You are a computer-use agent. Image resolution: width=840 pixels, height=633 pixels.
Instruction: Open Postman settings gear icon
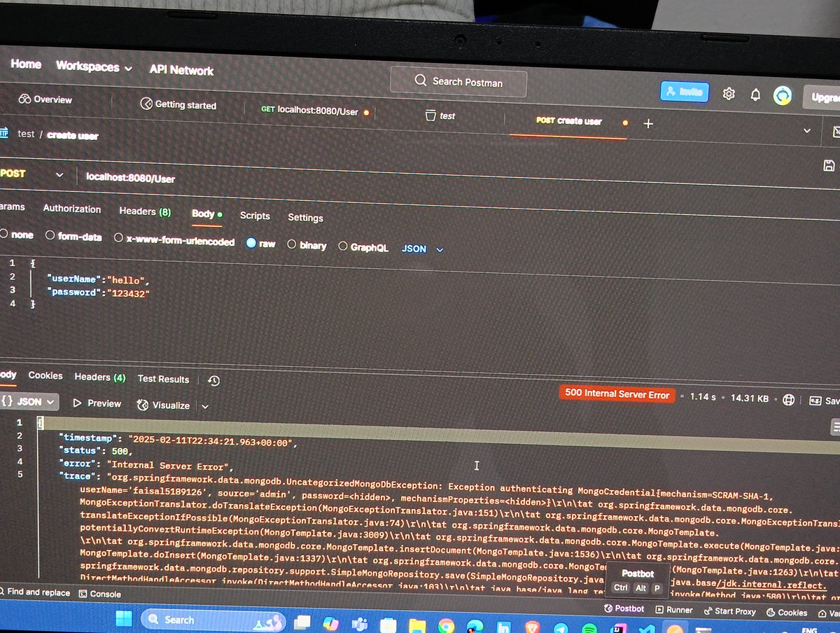click(x=729, y=93)
